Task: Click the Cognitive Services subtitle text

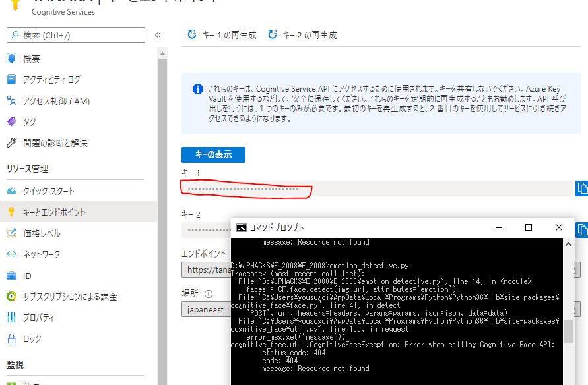Action: pyautogui.click(x=63, y=12)
